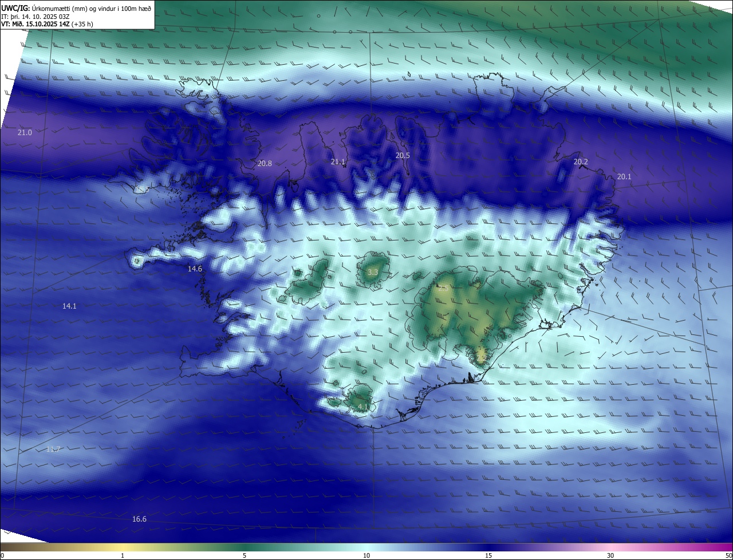Click the 20.5 value label

403,156
